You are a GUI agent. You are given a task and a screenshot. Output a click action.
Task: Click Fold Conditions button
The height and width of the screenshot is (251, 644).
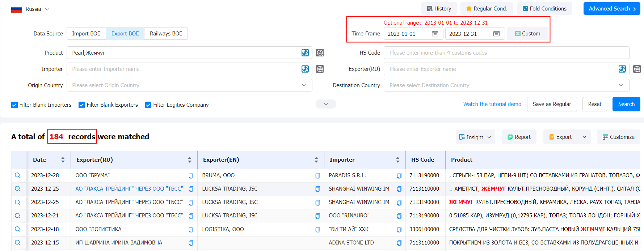(544, 9)
